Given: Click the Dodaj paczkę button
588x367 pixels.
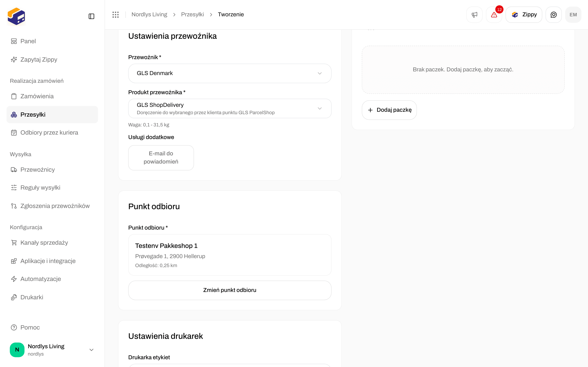Looking at the screenshot, I should click(x=389, y=110).
